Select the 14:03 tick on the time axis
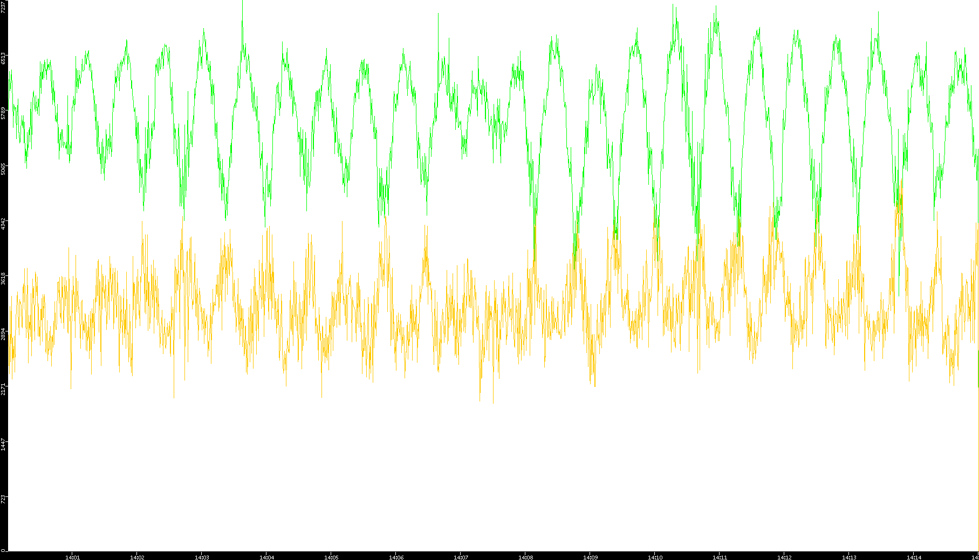This screenshot has width=979, height=560. (x=202, y=557)
